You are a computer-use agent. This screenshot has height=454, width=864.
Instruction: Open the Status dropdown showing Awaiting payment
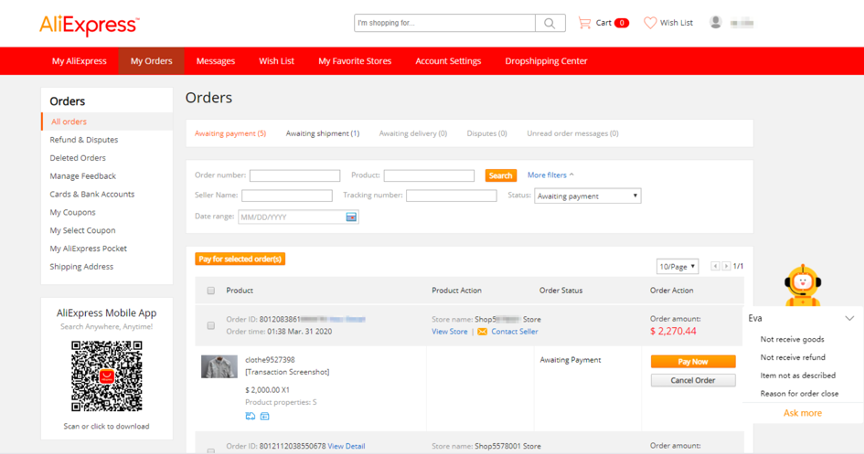pos(587,196)
